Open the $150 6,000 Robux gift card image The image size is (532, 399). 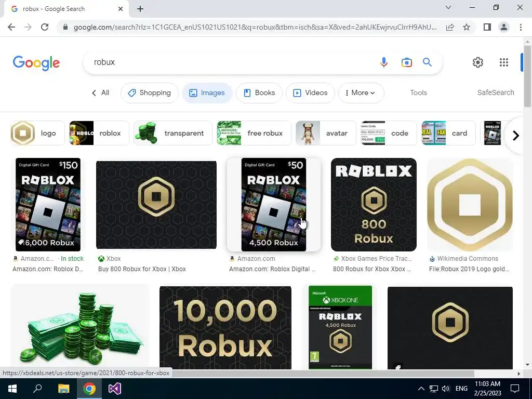point(48,205)
